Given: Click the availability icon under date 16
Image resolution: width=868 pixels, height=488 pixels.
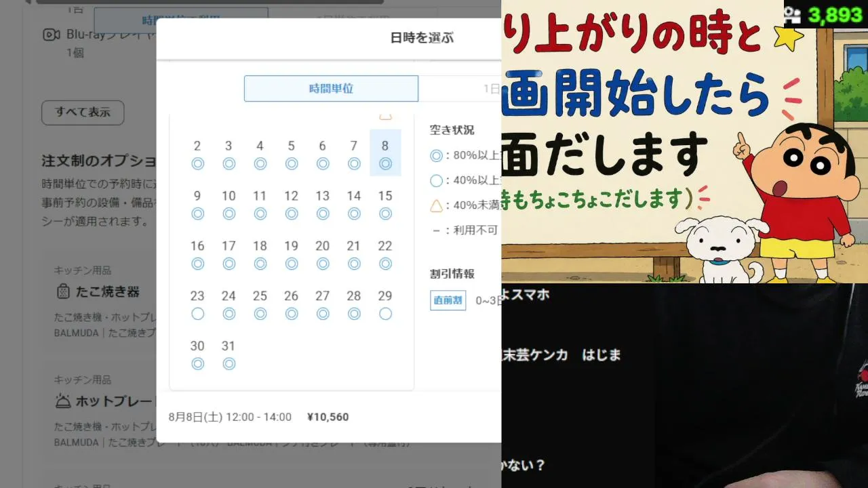Looking at the screenshot, I should click(x=197, y=264).
